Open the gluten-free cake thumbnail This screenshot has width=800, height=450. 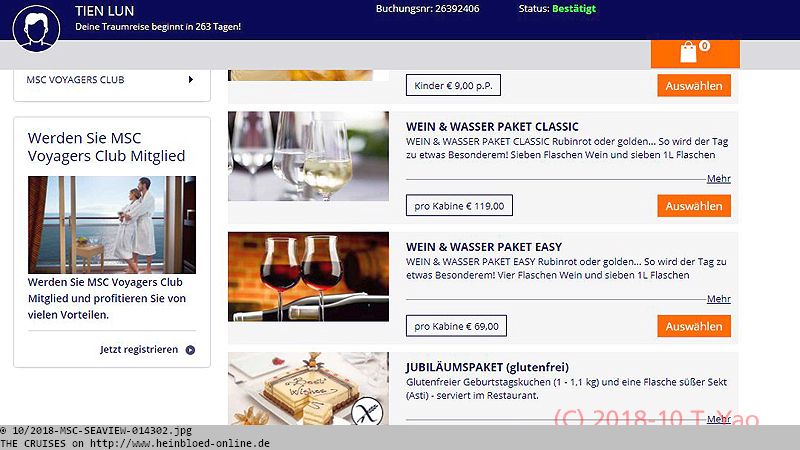click(x=308, y=389)
